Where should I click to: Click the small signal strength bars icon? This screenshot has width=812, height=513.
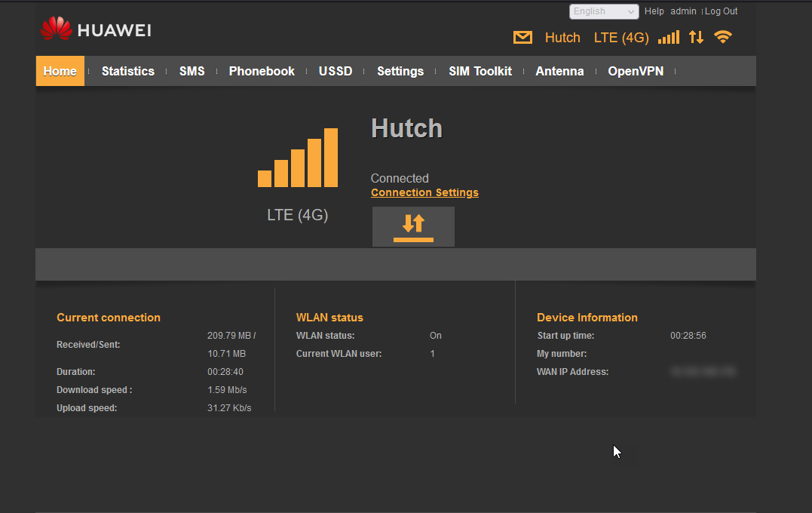pos(669,37)
